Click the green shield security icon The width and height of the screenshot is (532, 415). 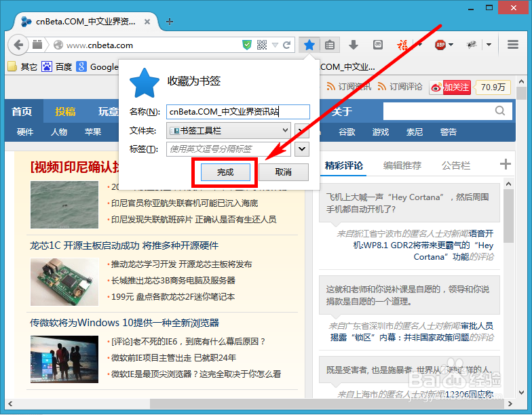click(247, 45)
